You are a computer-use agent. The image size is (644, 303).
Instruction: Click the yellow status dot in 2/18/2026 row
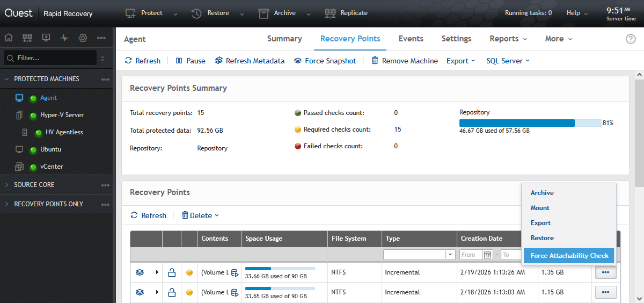pyautogui.click(x=189, y=292)
